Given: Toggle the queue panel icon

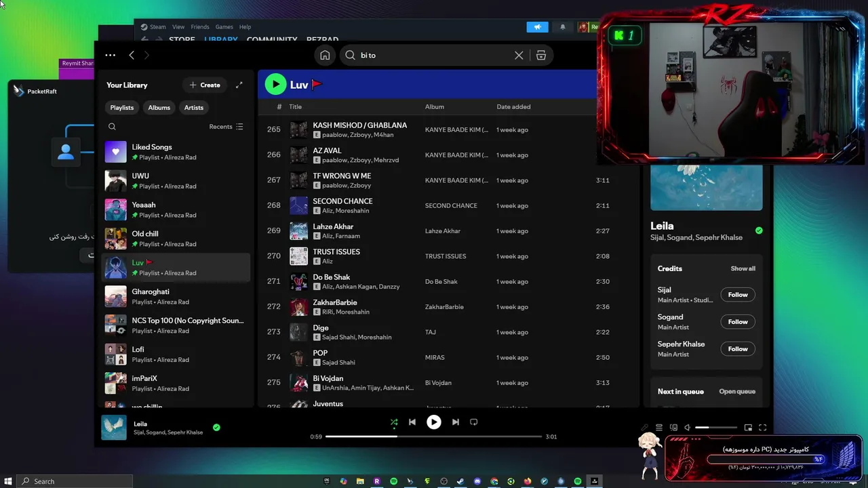Looking at the screenshot, I should (x=659, y=428).
